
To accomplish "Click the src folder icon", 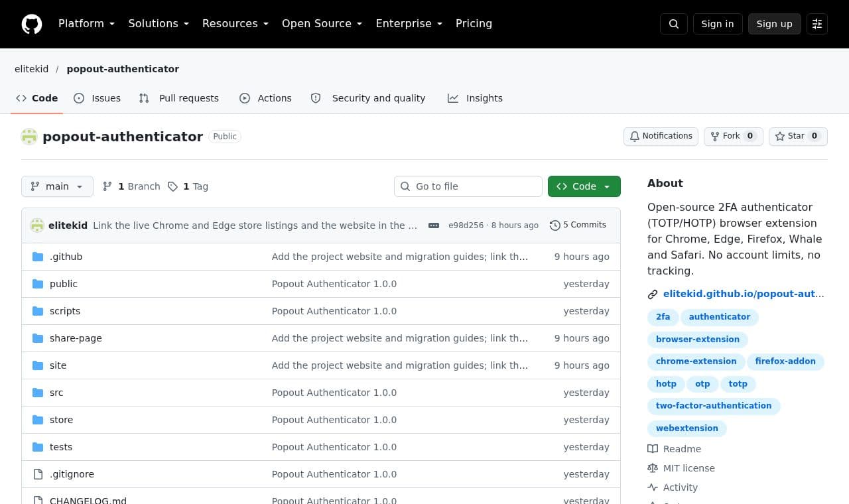I will (38, 393).
